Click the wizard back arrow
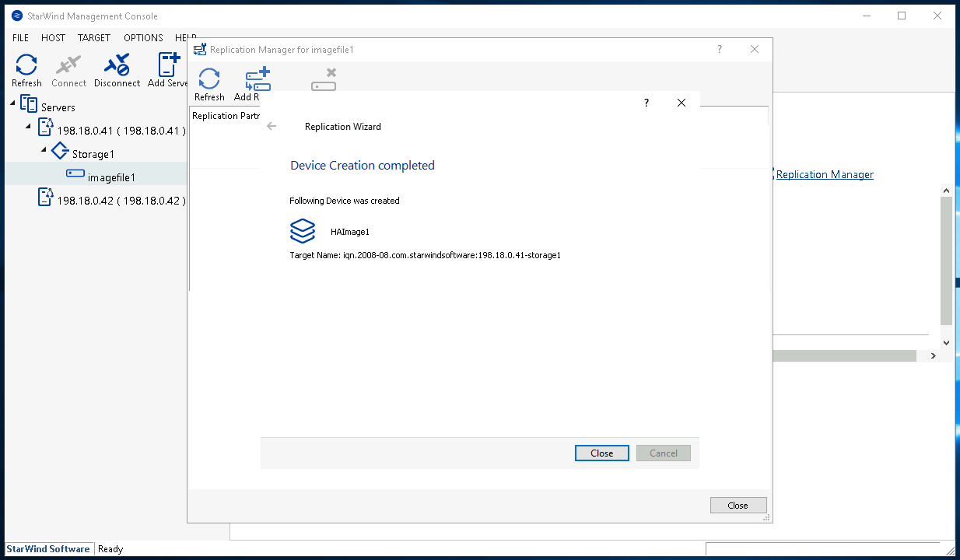960x560 pixels. 272,126
